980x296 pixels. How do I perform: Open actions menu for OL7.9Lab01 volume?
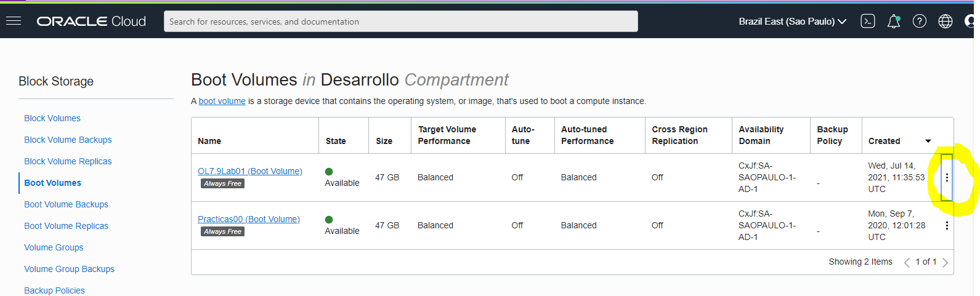coord(947,177)
